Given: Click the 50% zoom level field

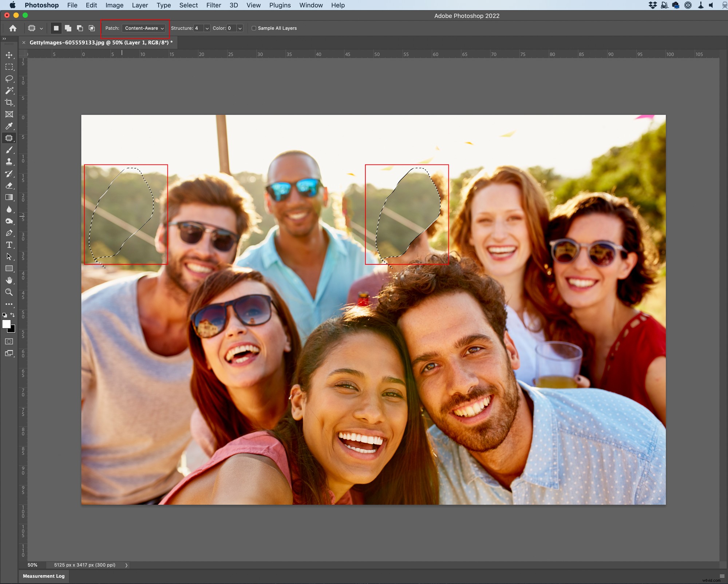Looking at the screenshot, I should (x=32, y=565).
